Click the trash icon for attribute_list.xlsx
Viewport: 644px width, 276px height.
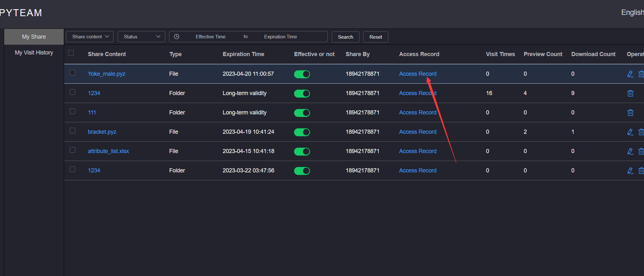641,151
